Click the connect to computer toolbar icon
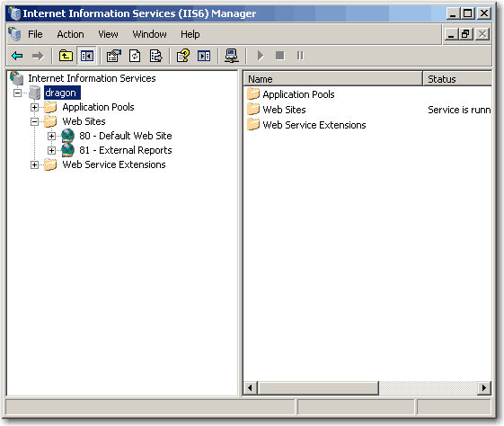 pyautogui.click(x=232, y=56)
